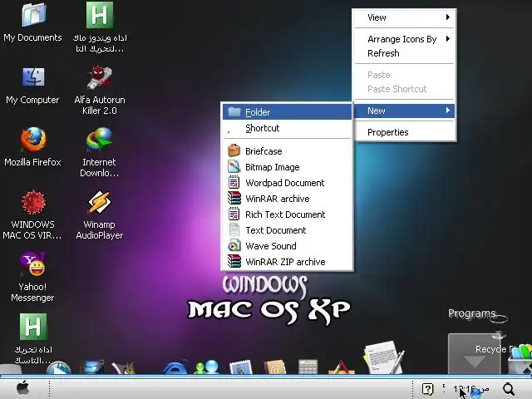Open the My Computer desktop icon
The image size is (532, 399).
click(33, 77)
